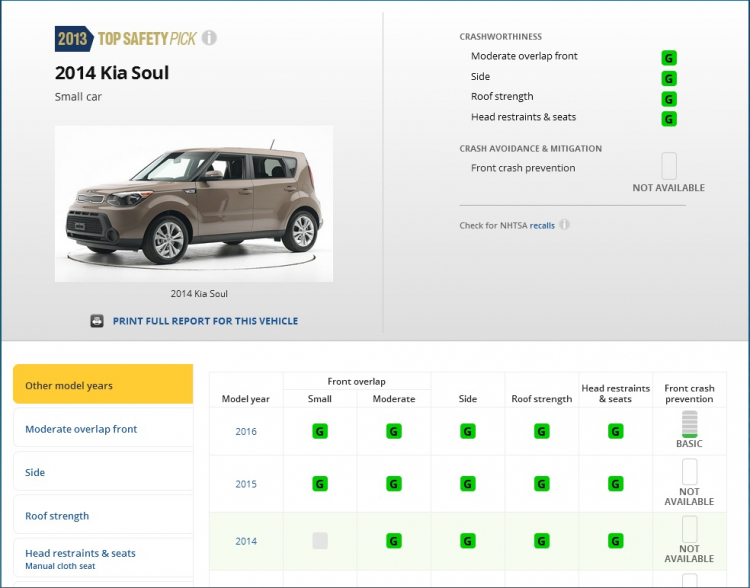
Task: Click 2014 Roof strength G rating
Action: (x=541, y=541)
